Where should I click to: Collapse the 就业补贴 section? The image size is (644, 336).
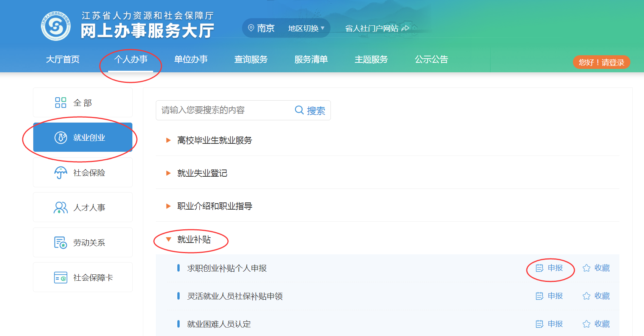[169, 240]
